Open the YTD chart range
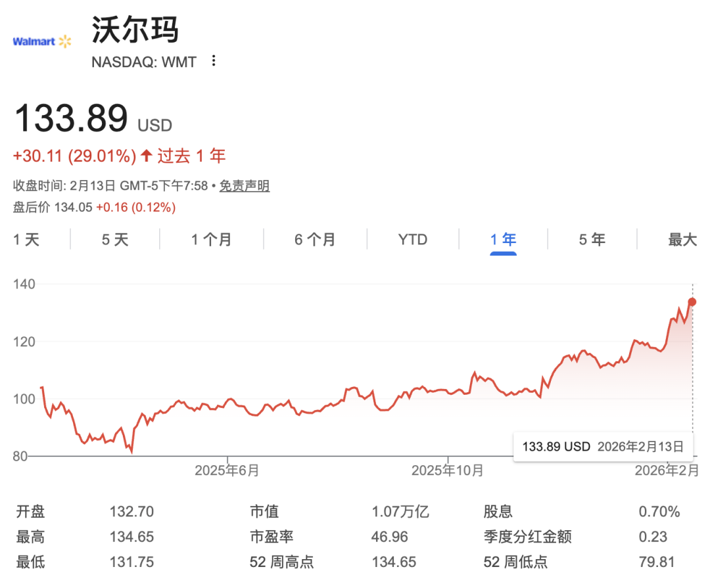 pyautogui.click(x=413, y=240)
